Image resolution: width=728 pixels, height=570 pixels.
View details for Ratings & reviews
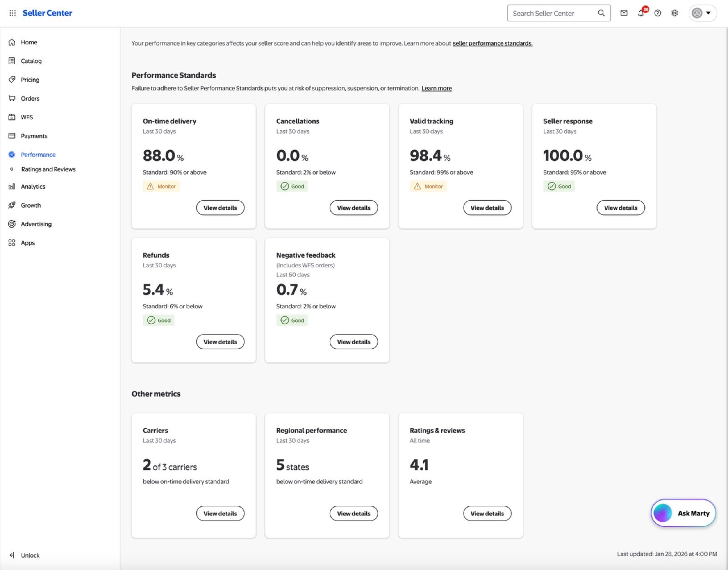tap(487, 514)
